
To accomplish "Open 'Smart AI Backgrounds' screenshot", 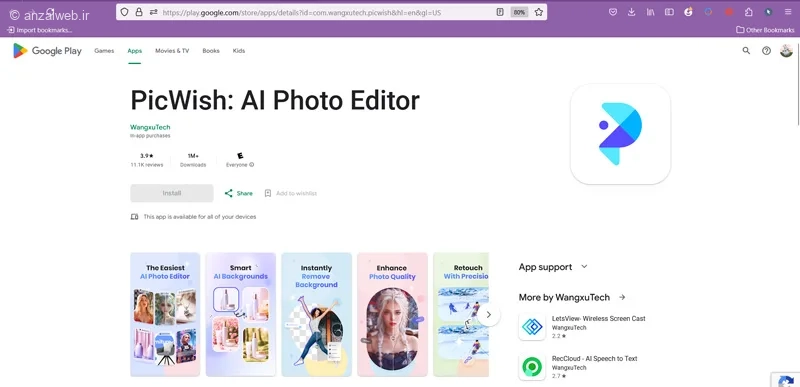I will pyautogui.click(x=240, y=315).
